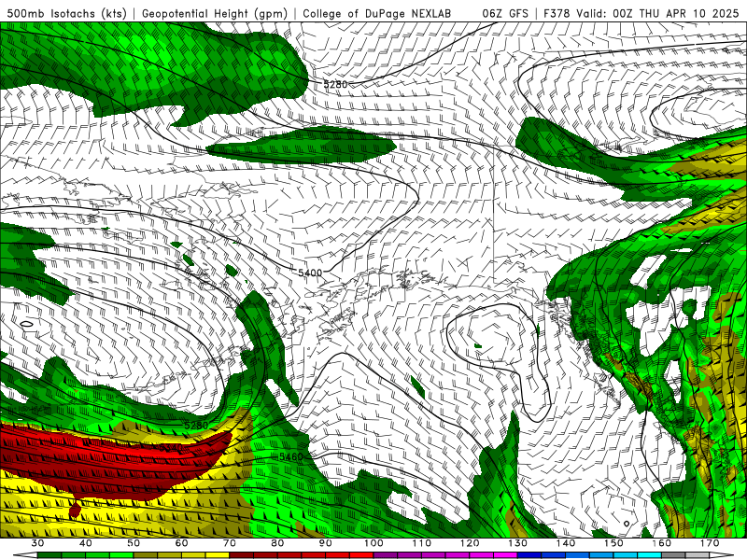This screenshot has width=747, height=560.
Task: Select the dark purple swatch right of 100
Action: [x=386, y=555]
